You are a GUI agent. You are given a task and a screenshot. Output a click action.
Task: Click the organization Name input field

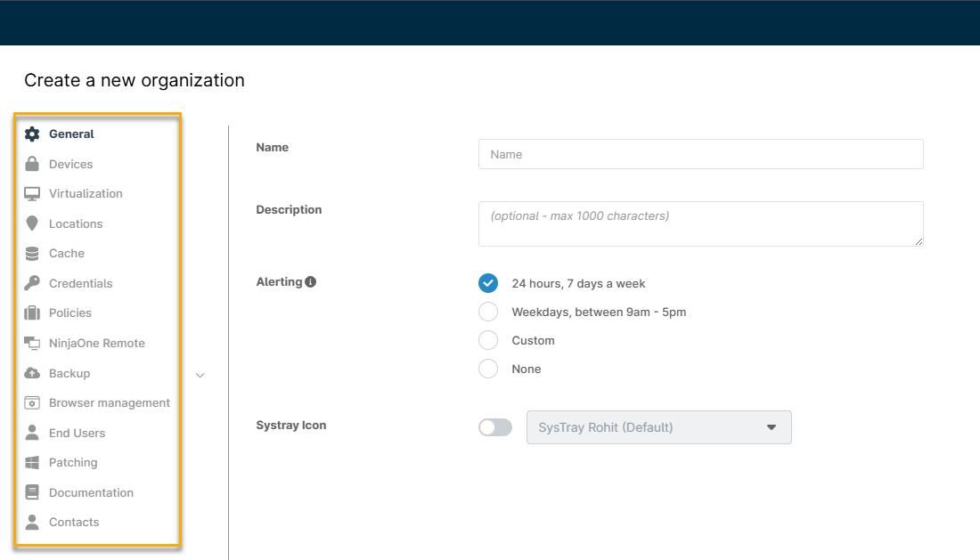(700, 154)
